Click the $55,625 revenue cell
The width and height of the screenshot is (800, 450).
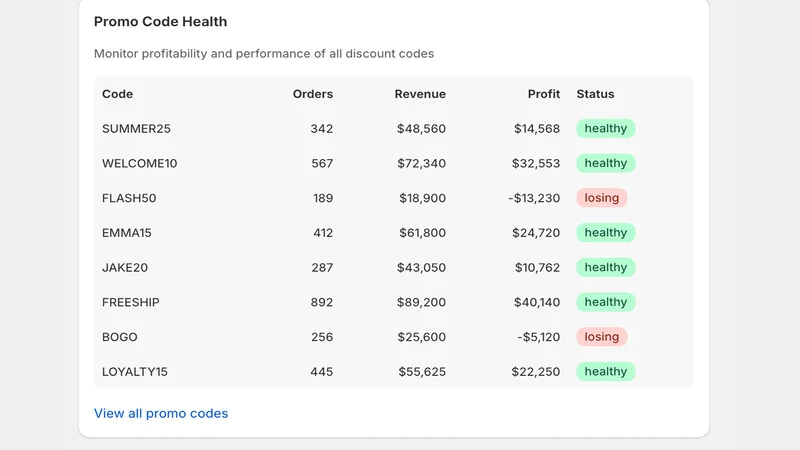422,371
